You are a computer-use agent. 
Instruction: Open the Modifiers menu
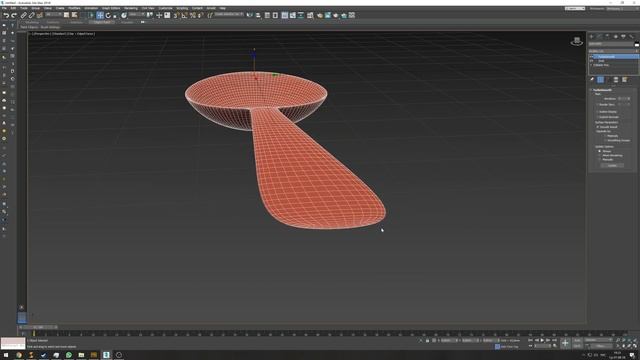tap(74, 8)
